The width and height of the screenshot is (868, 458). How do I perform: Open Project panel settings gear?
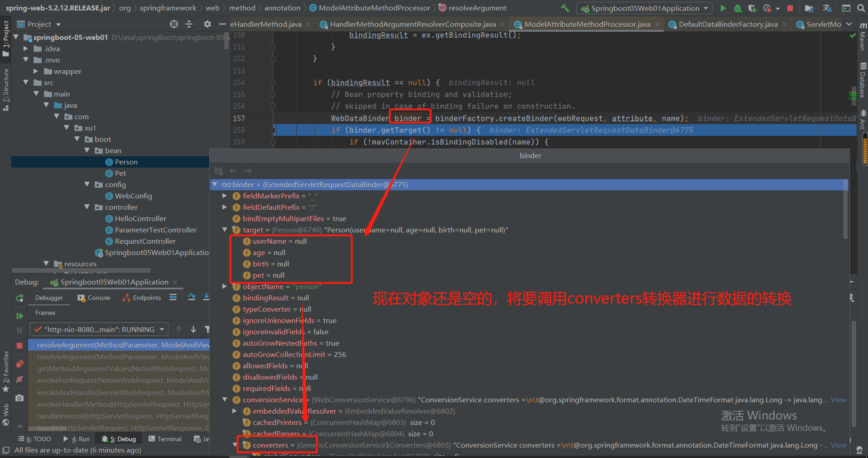point(207,24)
